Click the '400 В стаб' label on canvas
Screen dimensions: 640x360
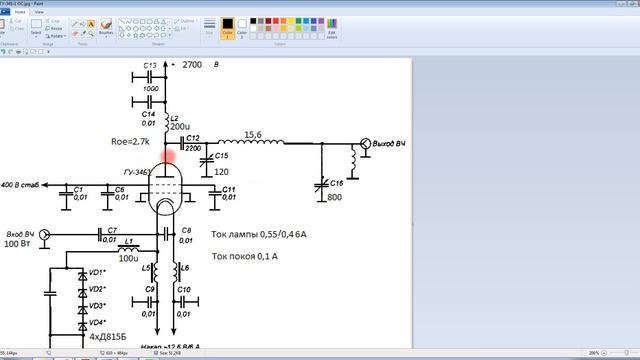pyautogui.click(x=20, y=185)
